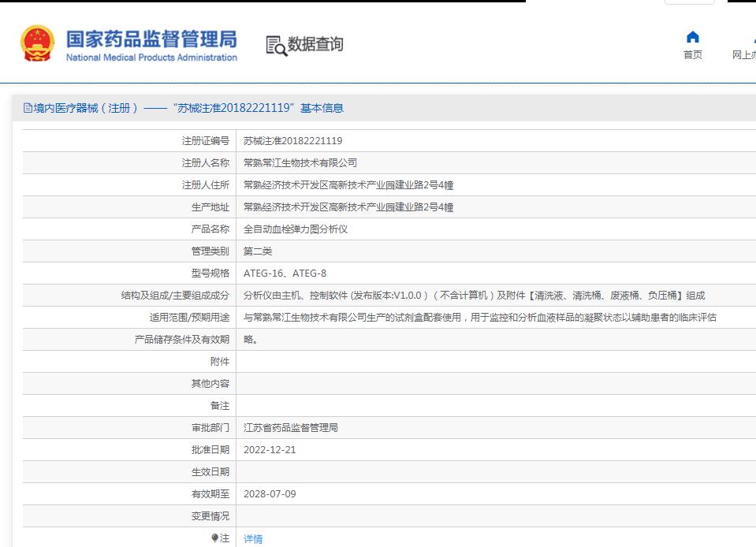Select registration number value 苏械注准20182221119
756x547 pixels.
coord(292,141)
